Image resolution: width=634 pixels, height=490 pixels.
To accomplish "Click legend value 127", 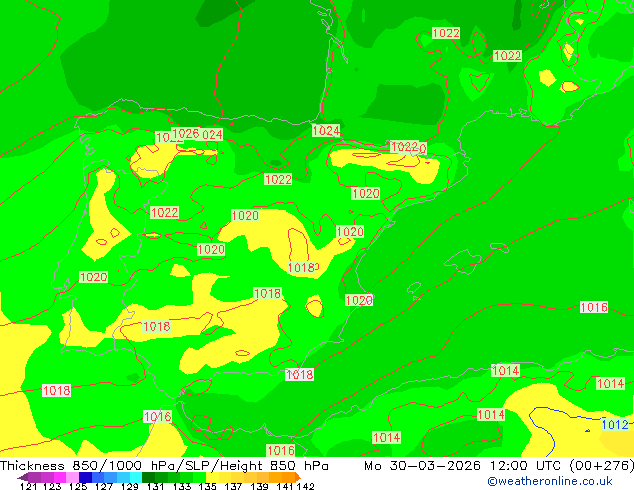I will click(104, 486).
